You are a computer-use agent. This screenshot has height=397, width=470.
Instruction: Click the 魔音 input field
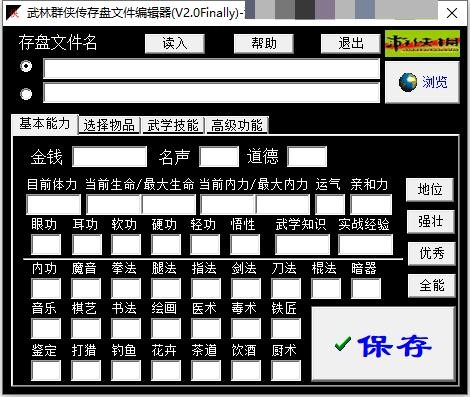(86, 289)
